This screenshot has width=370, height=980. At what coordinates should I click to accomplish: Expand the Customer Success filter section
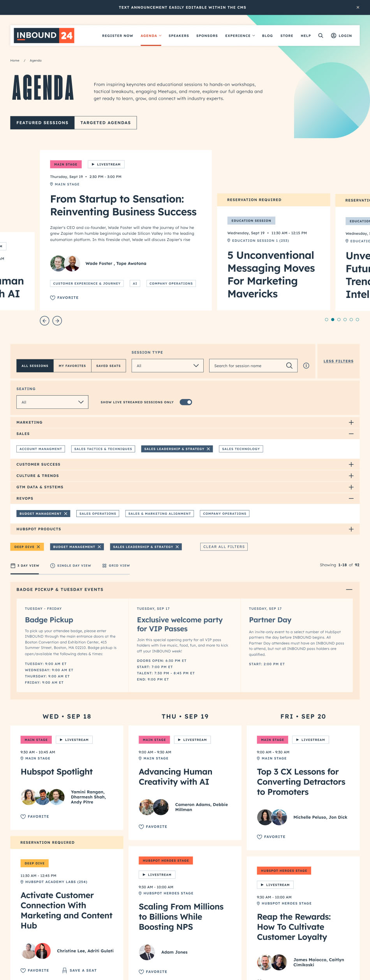click(351, 464)
